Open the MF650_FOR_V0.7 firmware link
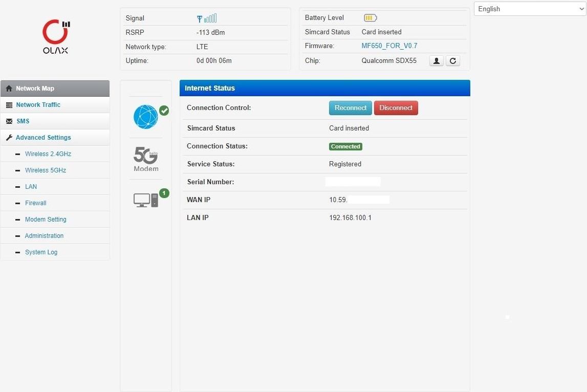 point(389,46)
